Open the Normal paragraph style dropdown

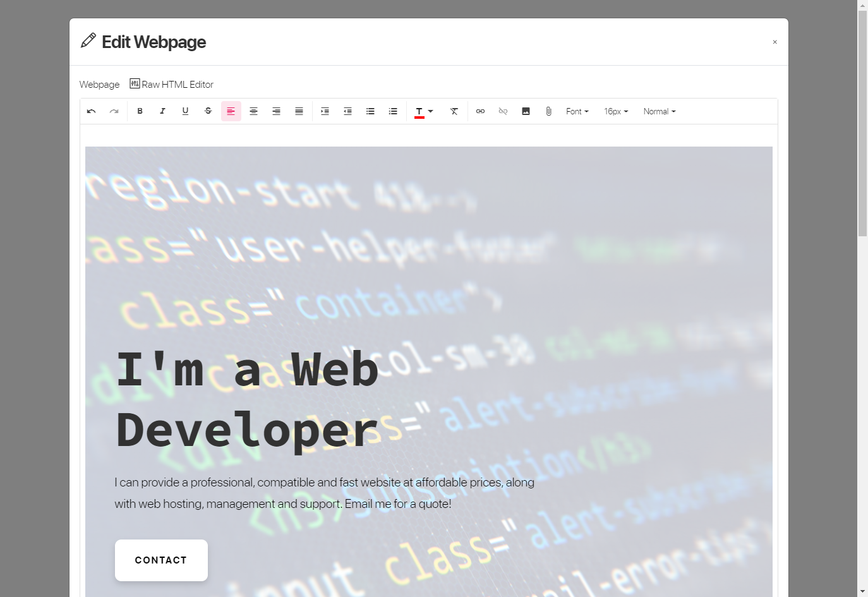(660, 111)
